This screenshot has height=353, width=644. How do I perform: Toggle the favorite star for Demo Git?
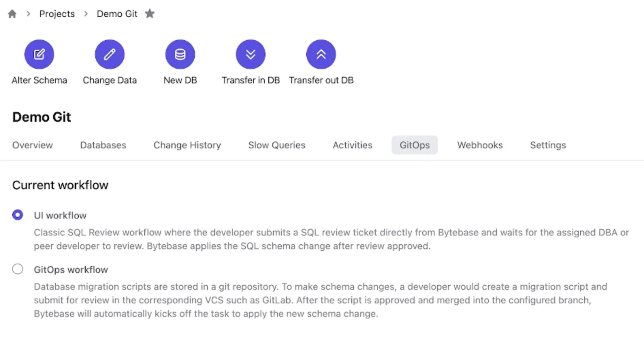pyautogui.click(x=150, y=14)
